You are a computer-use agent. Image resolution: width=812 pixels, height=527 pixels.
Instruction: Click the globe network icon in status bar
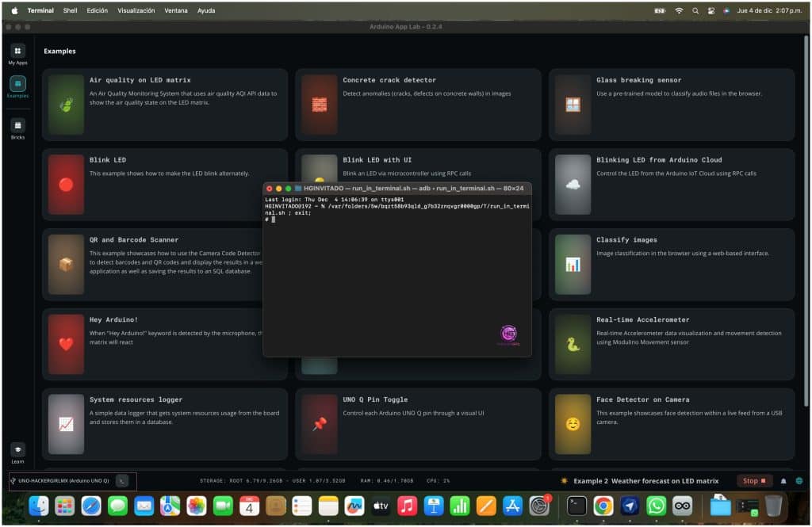tap(799, 481)
